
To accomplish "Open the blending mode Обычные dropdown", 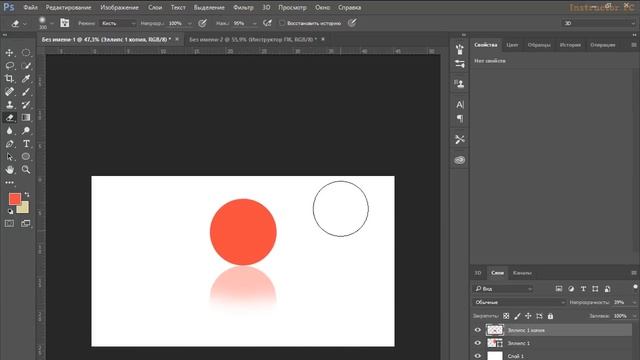I will pyautogui.click(x=520, y=302).
